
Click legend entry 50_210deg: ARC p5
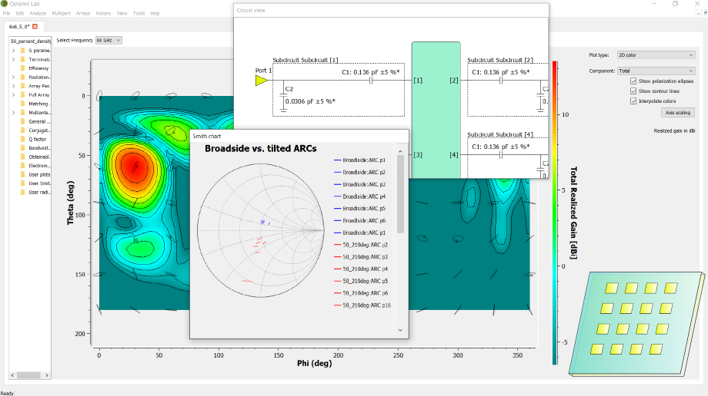(x=361, y=281)
